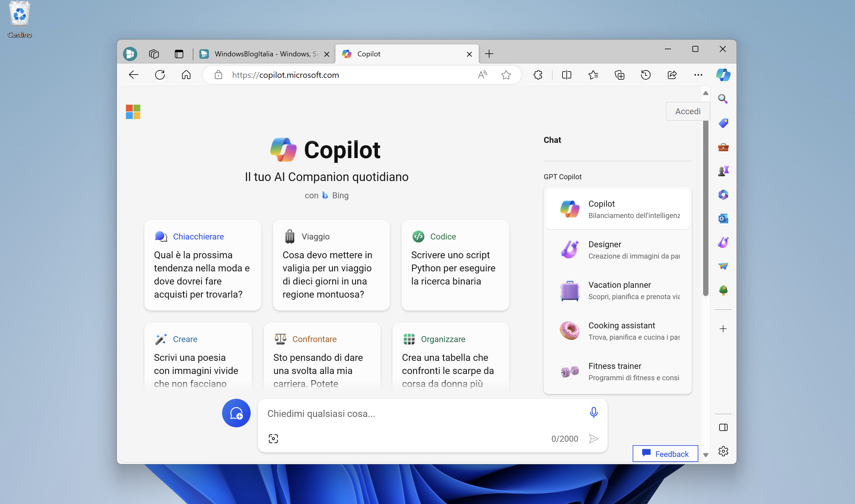855x504 pixels.
Task: Click the Microsoft logo
Action: point(133,112)
